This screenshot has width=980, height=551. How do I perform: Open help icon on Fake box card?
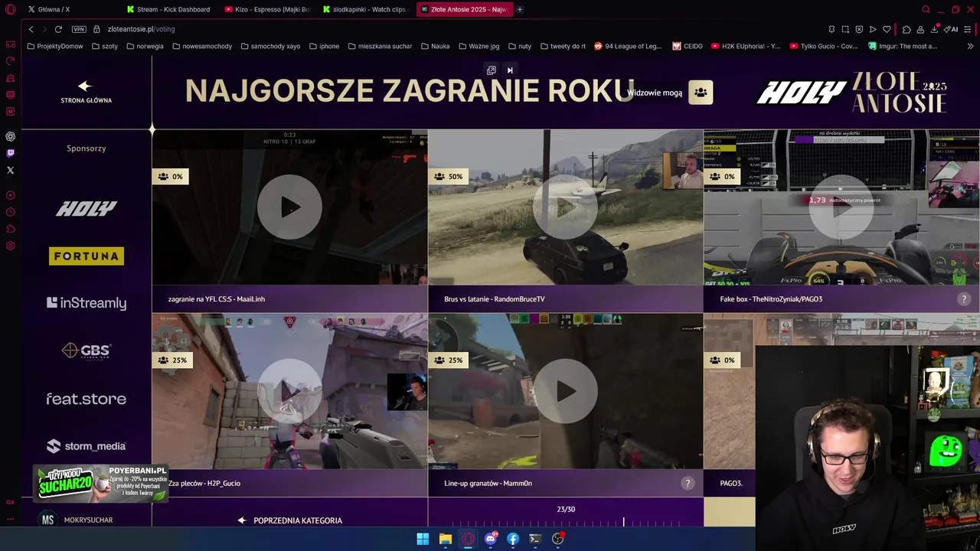tap(964, 299)
